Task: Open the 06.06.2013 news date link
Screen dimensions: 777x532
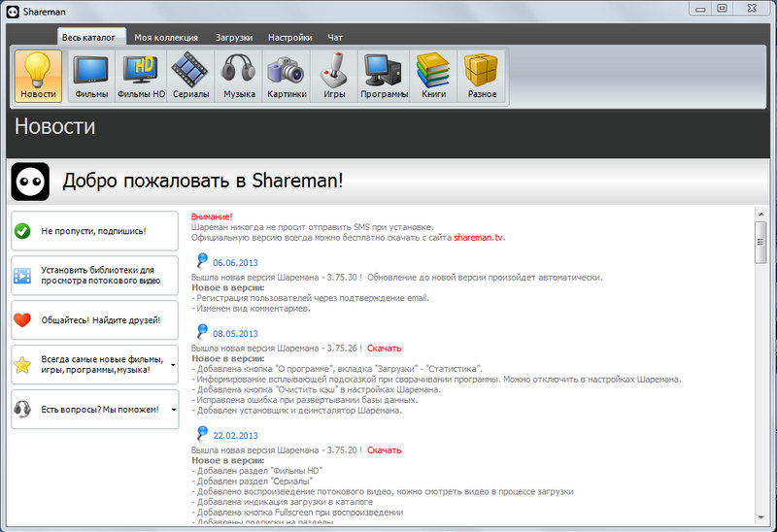Action: tap(235, 263)
